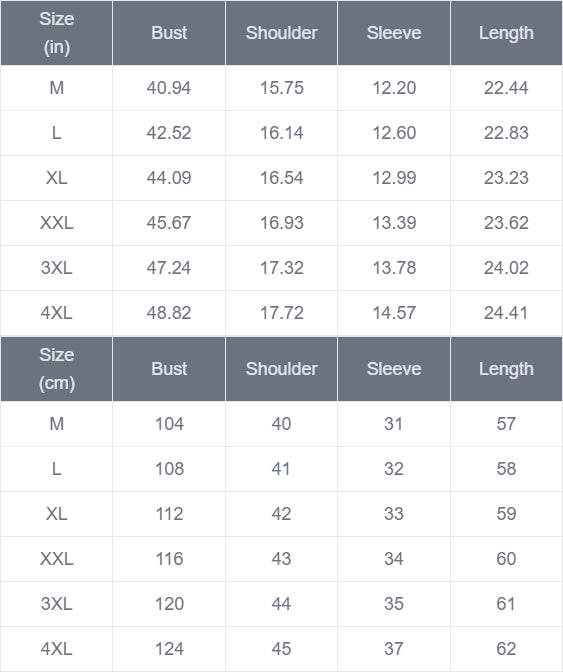Screen dimensions: 563x672
Task: Click the Bust header in the inches table
Action: 169,33
